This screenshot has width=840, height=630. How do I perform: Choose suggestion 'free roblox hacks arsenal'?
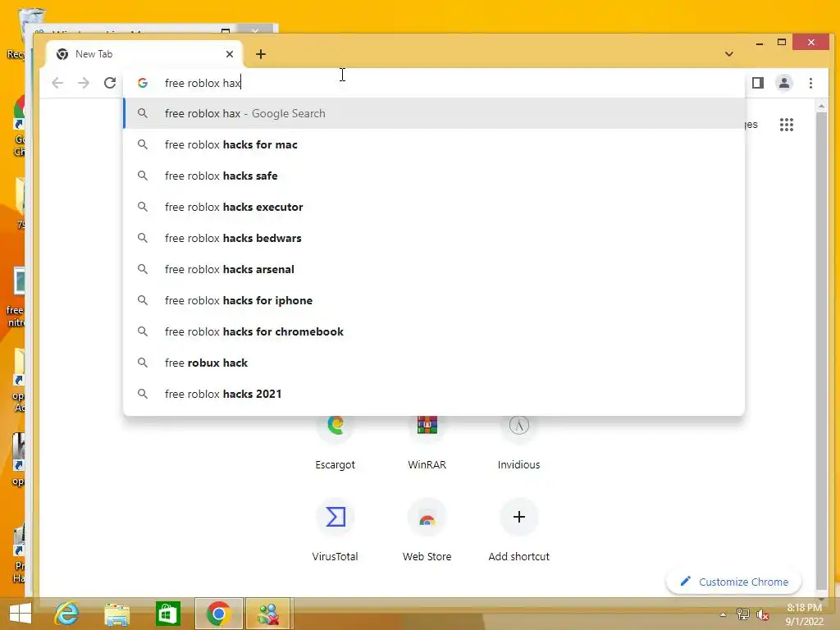[434, 269]
